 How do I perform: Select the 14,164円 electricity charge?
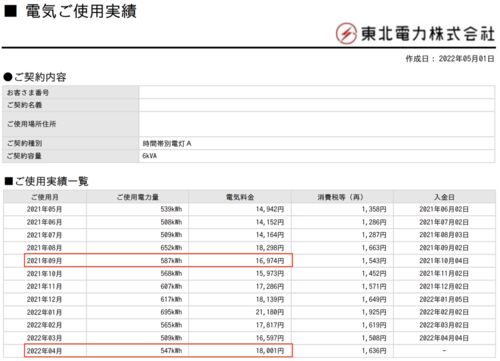pos(270,235)
